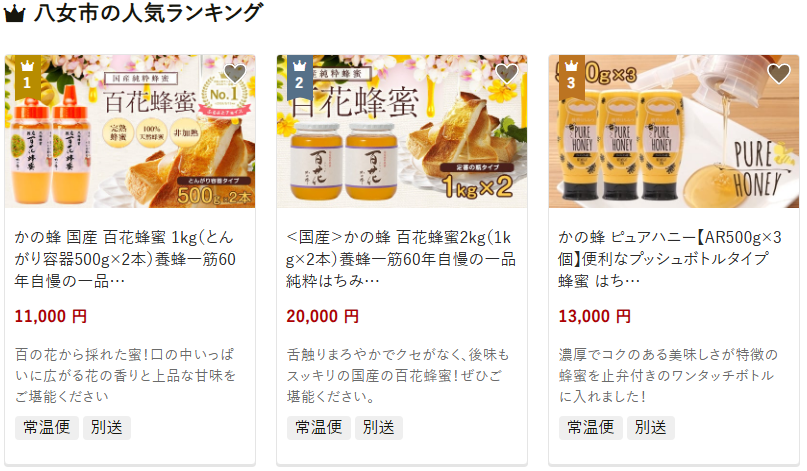Click the 20,000 円 price

[322, 316]
